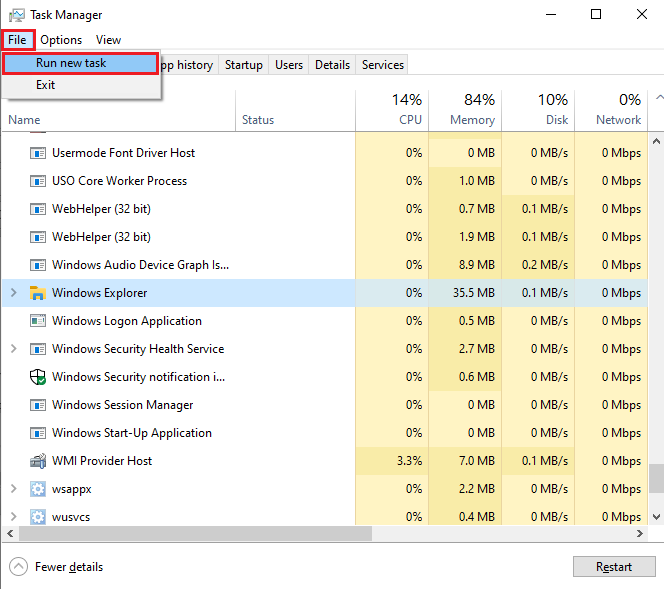Select the Windows Session Manager row
This screenshot has width=664, height=589.
coord(325,405)
